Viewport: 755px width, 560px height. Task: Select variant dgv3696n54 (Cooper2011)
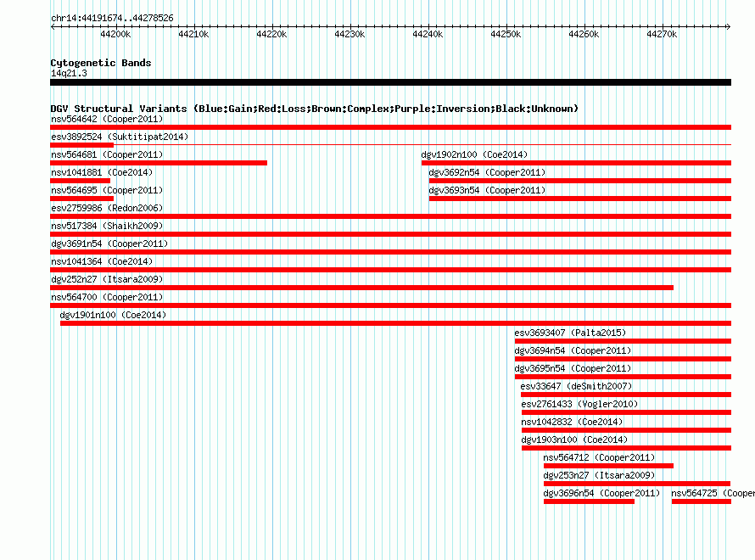pyautogui.click(x=601, y=493)
